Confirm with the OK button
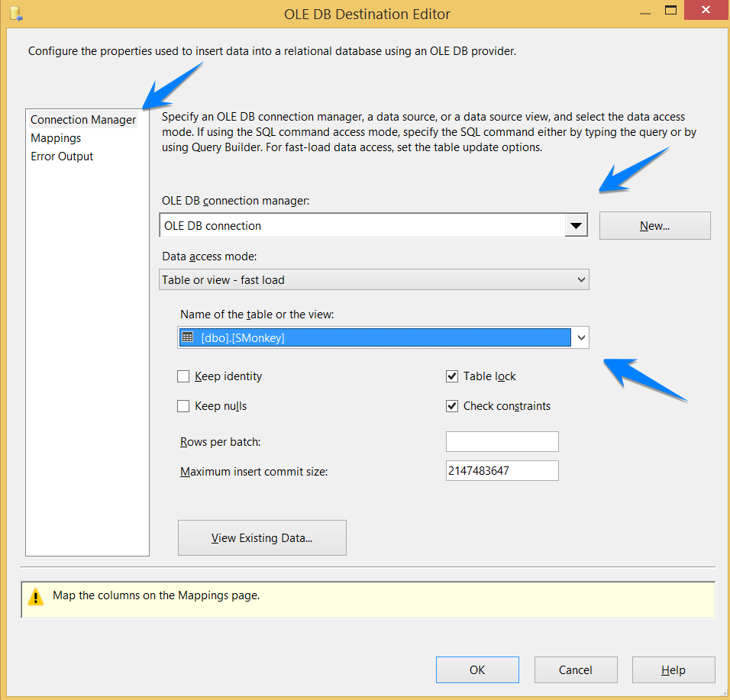 click(x=477, y=669)
